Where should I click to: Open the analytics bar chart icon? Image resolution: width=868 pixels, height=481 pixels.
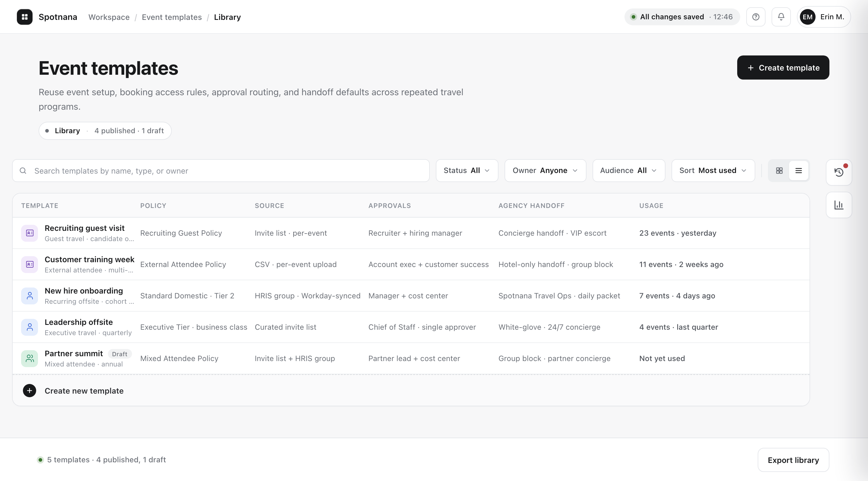(839, 205)
